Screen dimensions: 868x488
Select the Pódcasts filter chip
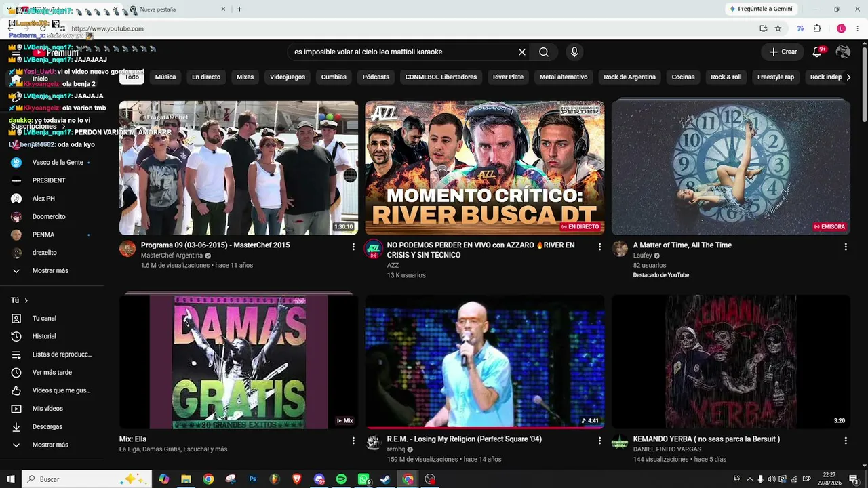[376, 77]
